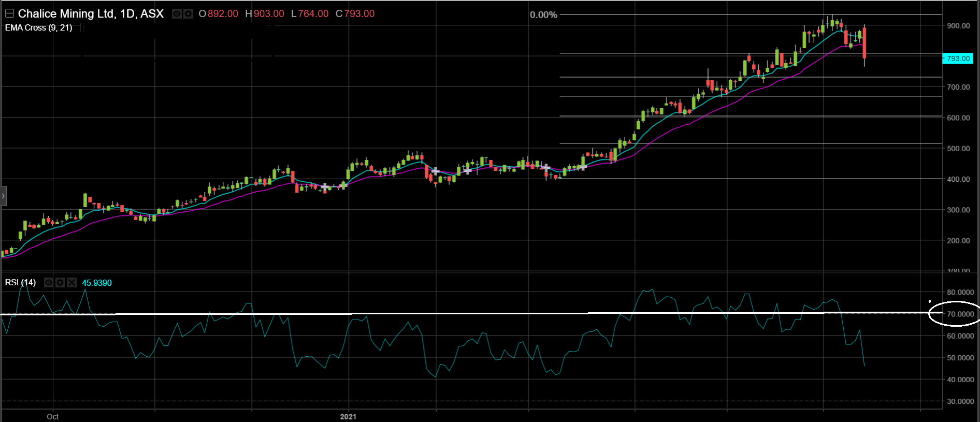Click the 0.00% Fibonacci level label
This screenshot has width=980, height=422.
click(543, 15)
